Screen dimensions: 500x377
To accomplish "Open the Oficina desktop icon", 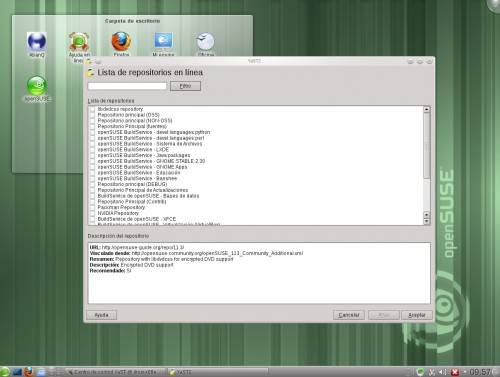I will click(x=206, y=43).
